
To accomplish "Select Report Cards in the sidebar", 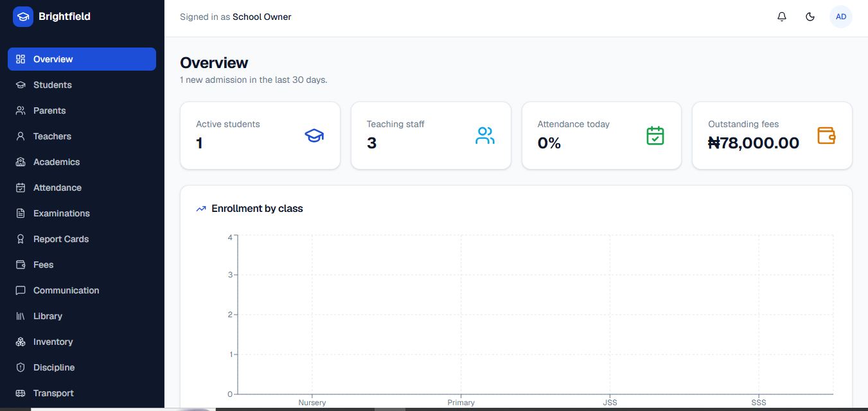I will pyautogui.click(x=82, y=239).
